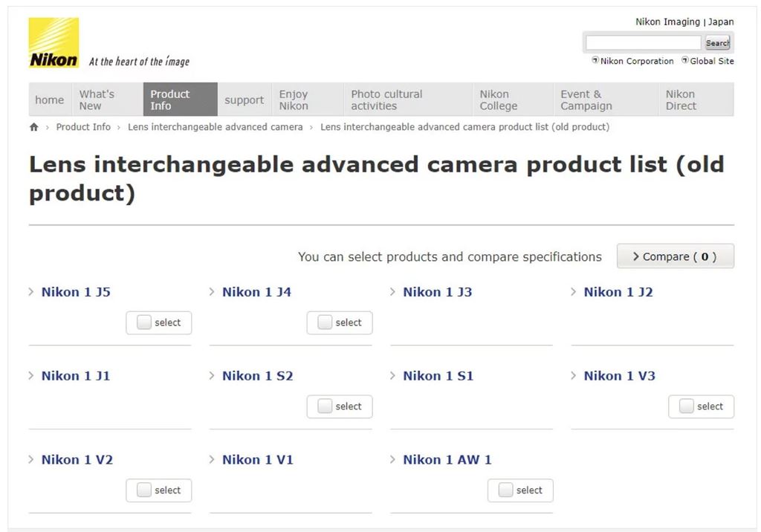Click the Compare (0) button
The width and height of the screenshot is (761, 532).
tap(675, 256)
